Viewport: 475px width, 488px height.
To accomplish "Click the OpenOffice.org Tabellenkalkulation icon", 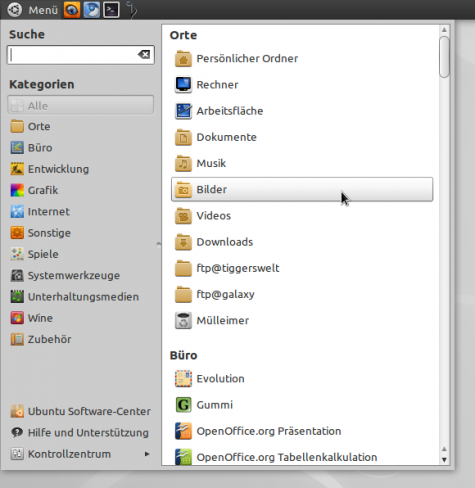I will coord(183,457).
